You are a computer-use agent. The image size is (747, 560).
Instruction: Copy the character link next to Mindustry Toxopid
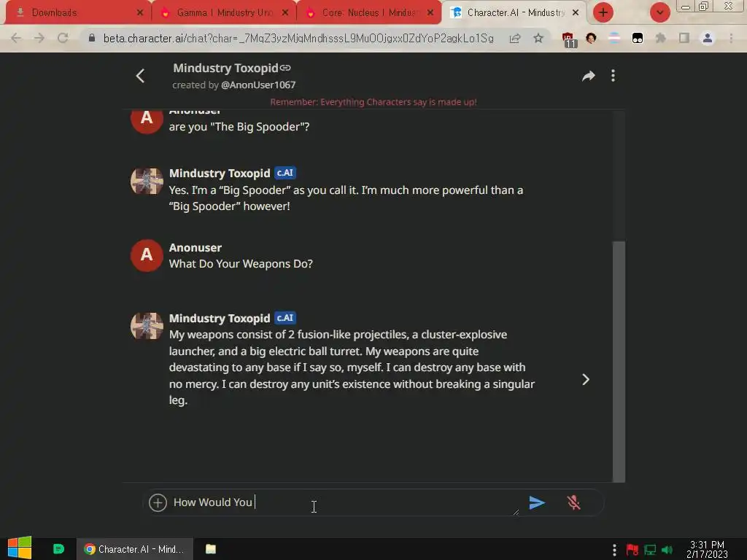(x=285, y=68)
